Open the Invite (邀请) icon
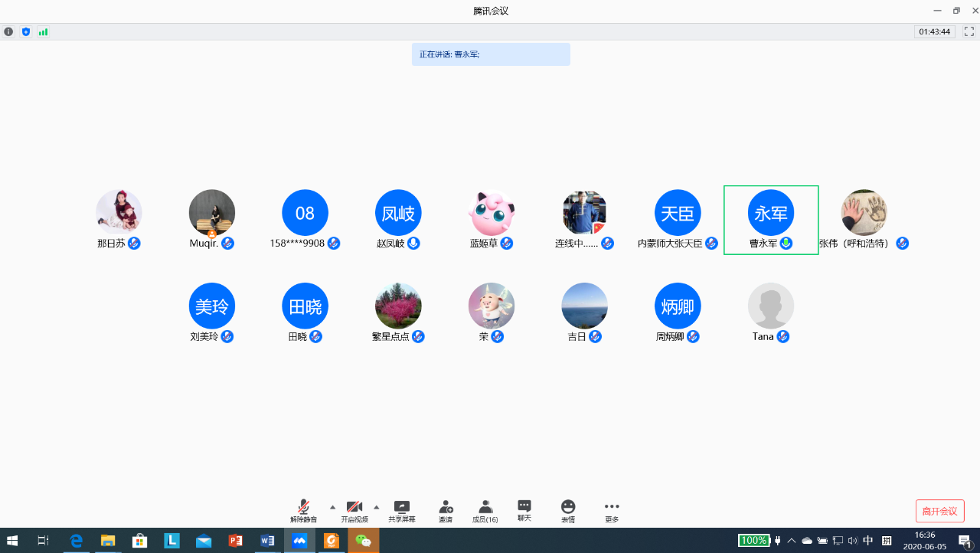This screenshot has width=980, height=553. pos(446,511)
